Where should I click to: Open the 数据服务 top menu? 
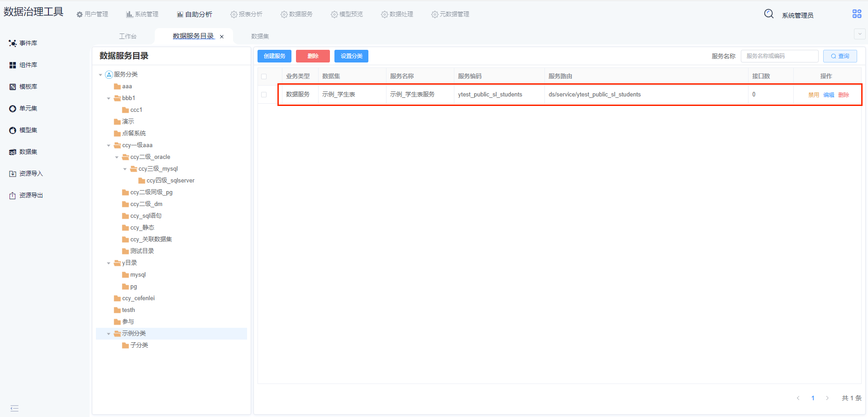(296, 14)
